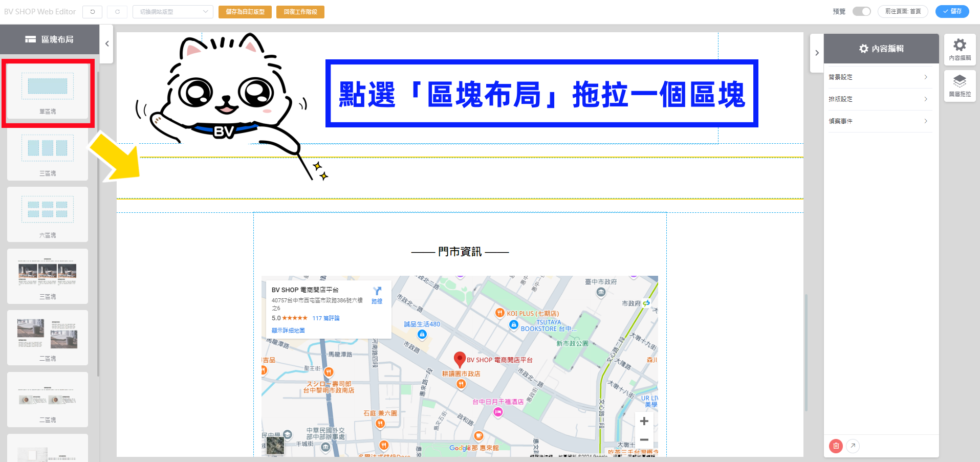This screenshot has height=462, width=980.
Task: Click the 誠品生活480 map marker
Action: click(x=422, y=335)
